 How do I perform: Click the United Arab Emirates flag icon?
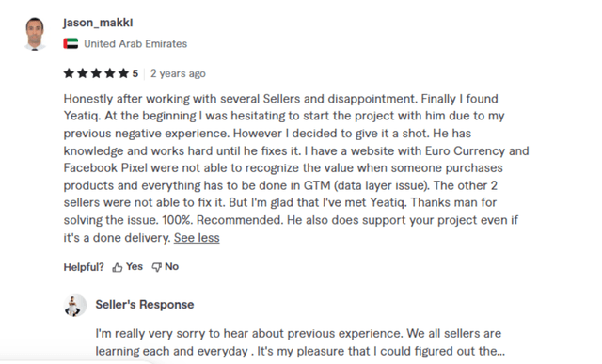click(71, 44)
